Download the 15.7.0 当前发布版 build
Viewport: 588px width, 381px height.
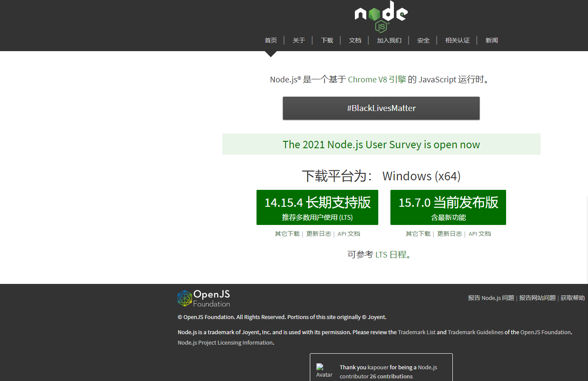pyautogui.click(x=448, y=207)
